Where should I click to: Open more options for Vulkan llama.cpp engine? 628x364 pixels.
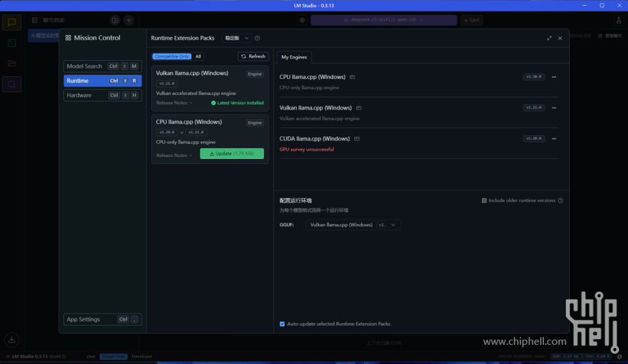pyautogui.click(x=554, y=108)
